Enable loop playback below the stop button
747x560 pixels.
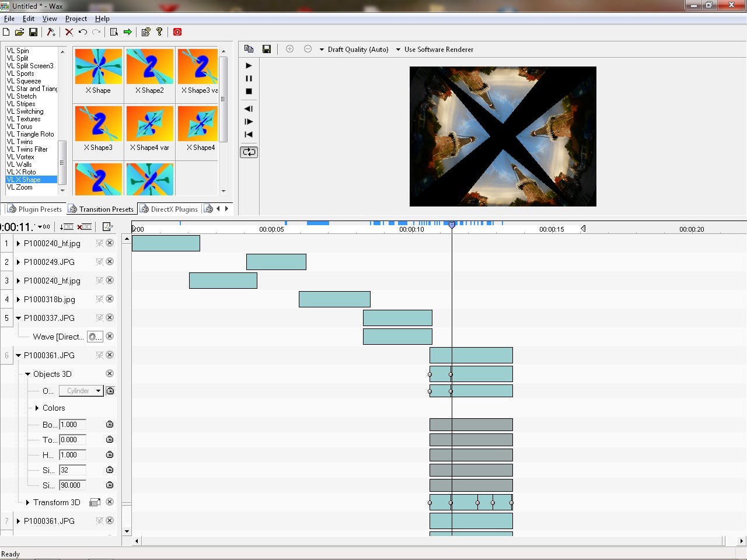tap(249, 152)
